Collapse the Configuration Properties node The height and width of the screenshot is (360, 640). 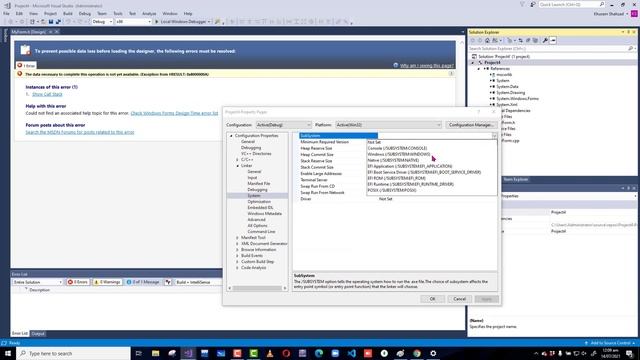(231, 136)
